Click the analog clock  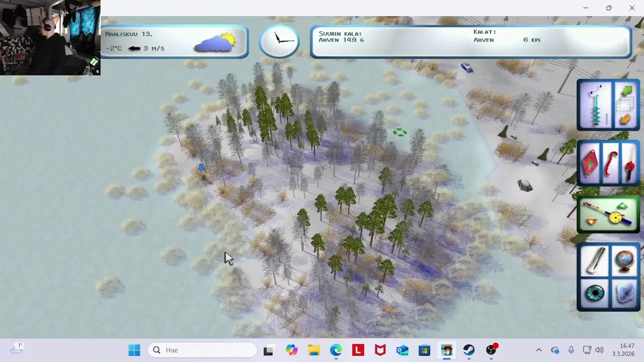coord(279,41)
